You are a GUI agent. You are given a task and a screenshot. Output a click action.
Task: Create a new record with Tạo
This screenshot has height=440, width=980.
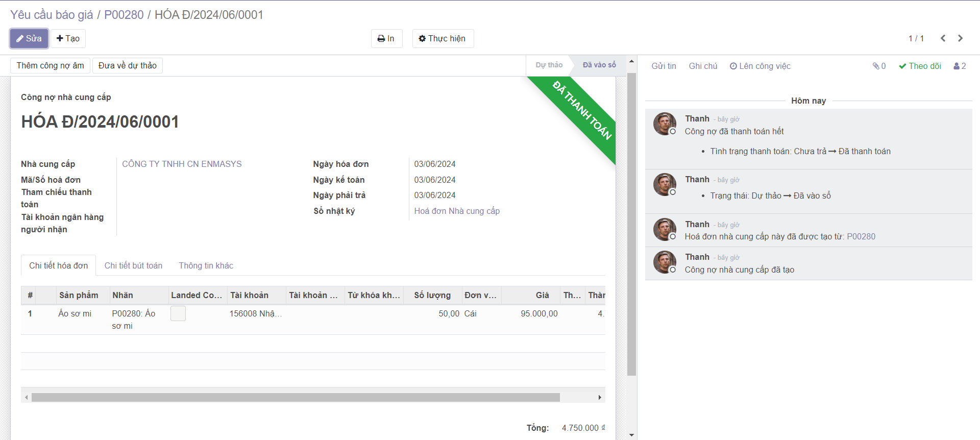coord(68,39)
